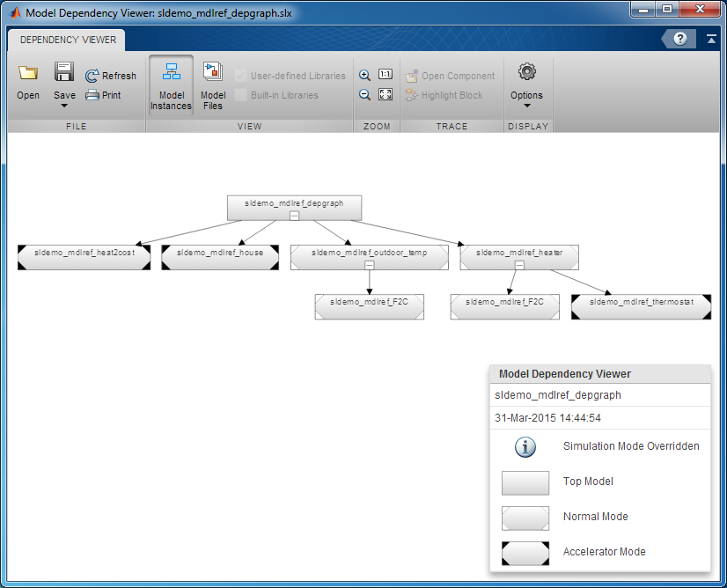
Task: Select the DEPENDENCY VIEWER tab
Action: point(68,40)
